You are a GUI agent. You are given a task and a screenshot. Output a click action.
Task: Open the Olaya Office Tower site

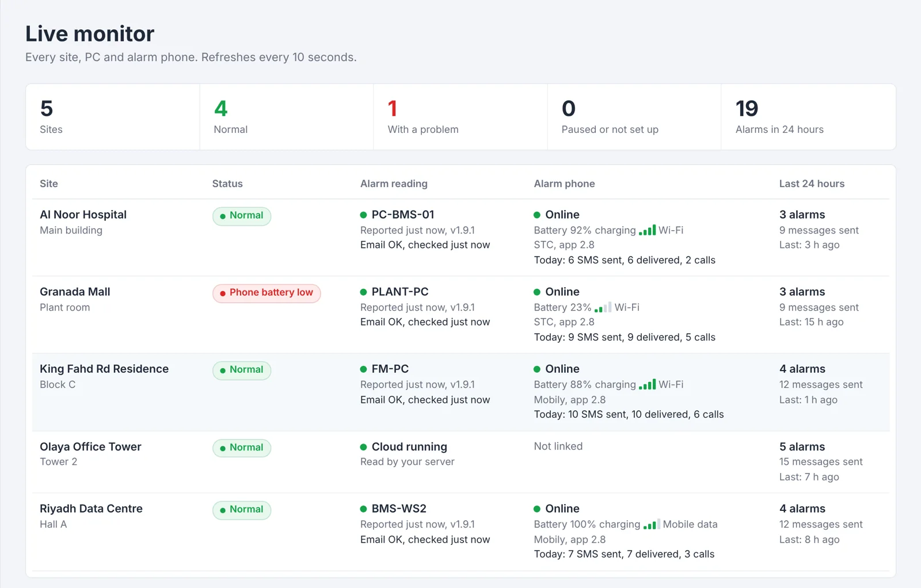(90, 446)
